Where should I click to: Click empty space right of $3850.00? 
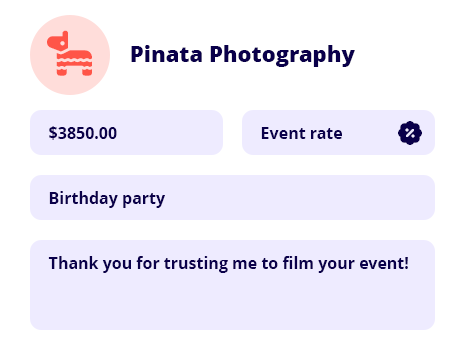click(x=170, y=132)
